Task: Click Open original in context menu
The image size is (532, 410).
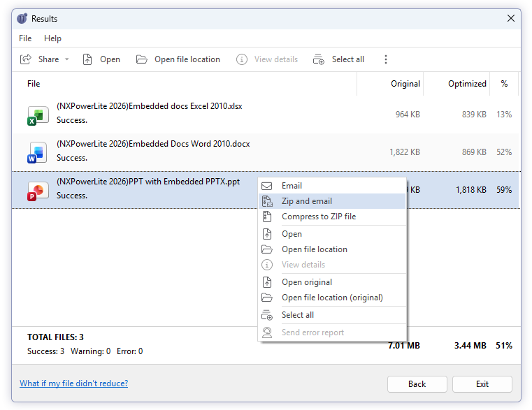Action: pos(306,282)
